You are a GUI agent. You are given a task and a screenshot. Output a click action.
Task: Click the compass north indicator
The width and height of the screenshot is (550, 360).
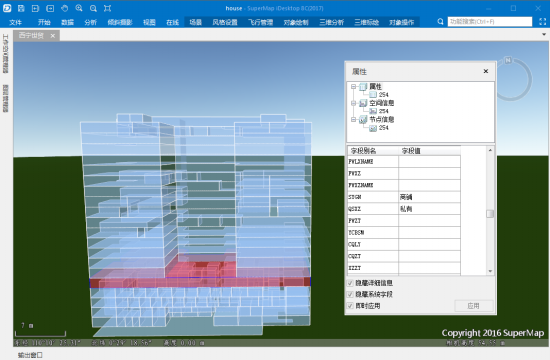508,60
